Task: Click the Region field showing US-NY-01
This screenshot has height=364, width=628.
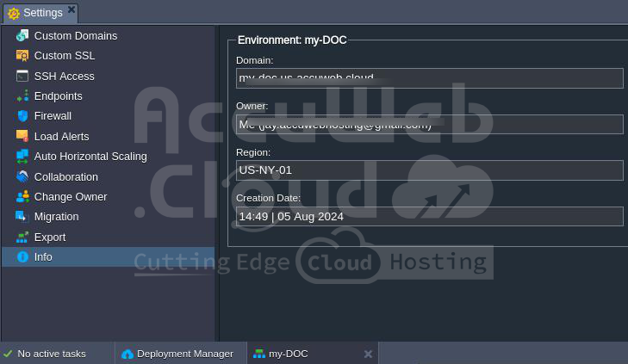Action: click(x=429, y=170)
